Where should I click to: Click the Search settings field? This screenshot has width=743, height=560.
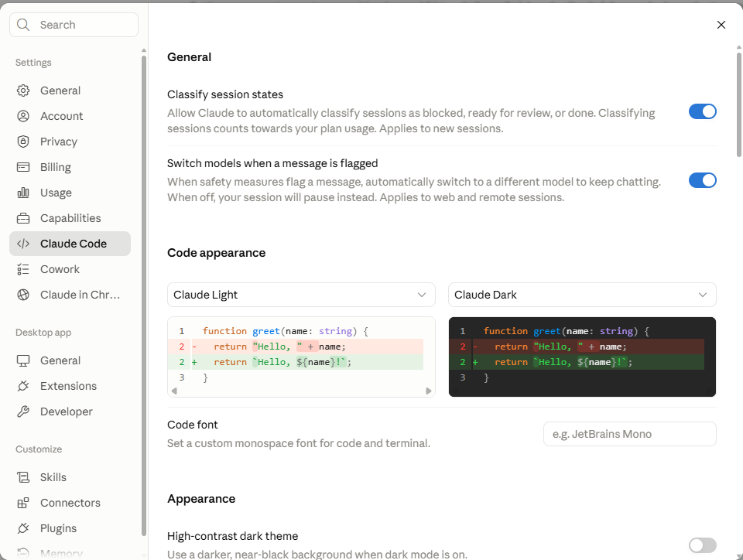pos(74,25)
